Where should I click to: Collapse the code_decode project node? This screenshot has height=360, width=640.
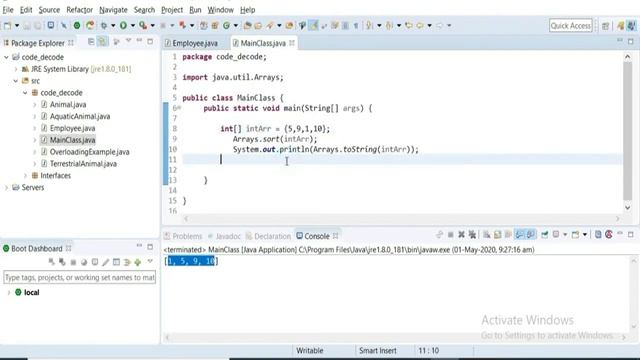coord(6,57)
